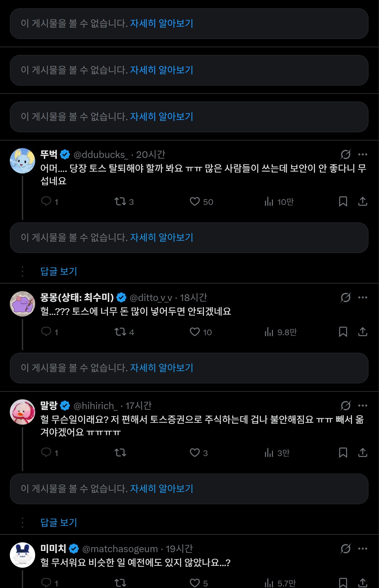Repost the post by @ditto_v_v
Screen dimensions: 379x588
[120, 332]
